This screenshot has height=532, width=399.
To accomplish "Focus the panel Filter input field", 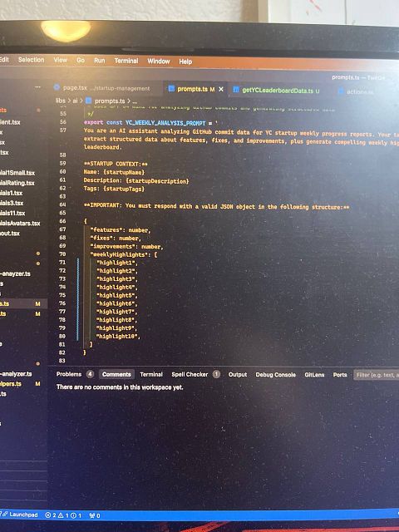I will [x=376, y=375].
